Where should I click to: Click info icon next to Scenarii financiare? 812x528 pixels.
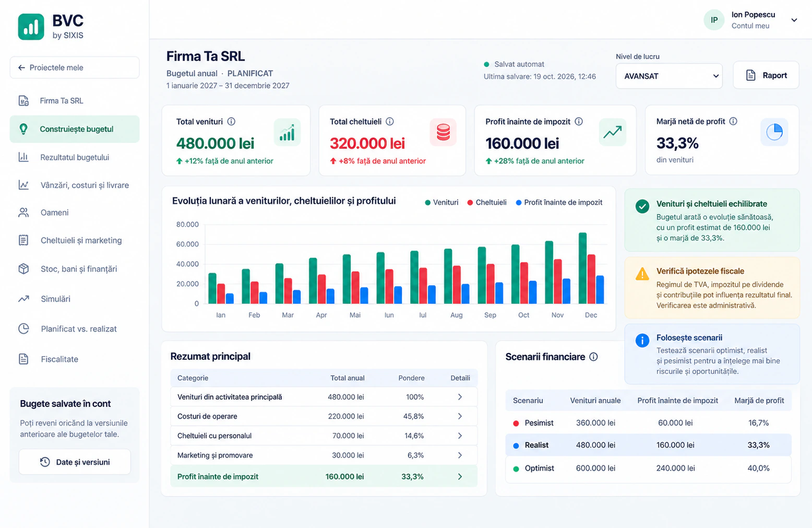point(593,357)
